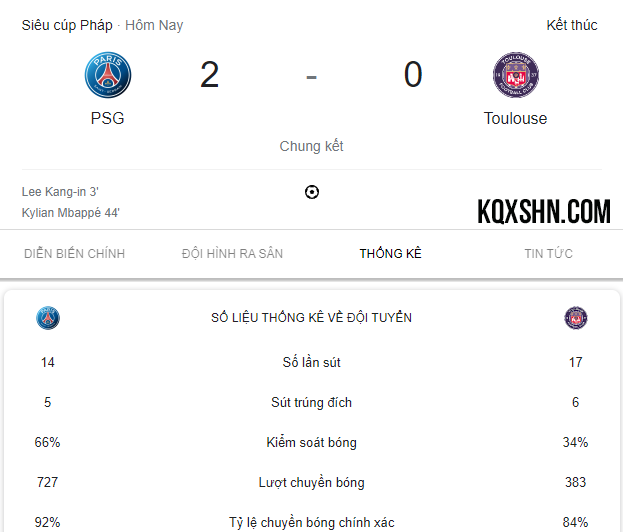The width and height of the screenshot is (623, 532).
Task: Click the Siêu cúp Pháp competition link
Action: (67, 25)
